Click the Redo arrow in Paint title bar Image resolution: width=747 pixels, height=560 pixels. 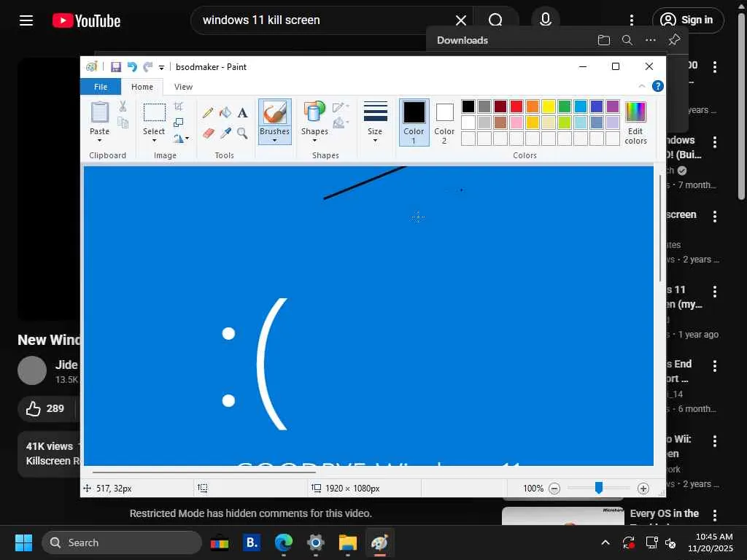click(148, 67)
